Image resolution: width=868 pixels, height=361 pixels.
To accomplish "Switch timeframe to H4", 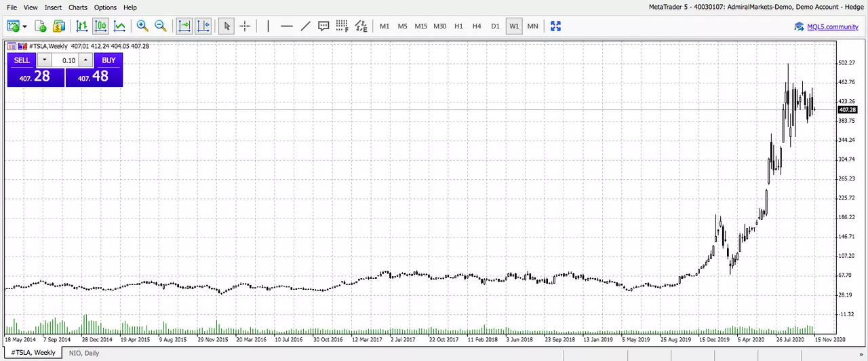I will click(477, 26).
